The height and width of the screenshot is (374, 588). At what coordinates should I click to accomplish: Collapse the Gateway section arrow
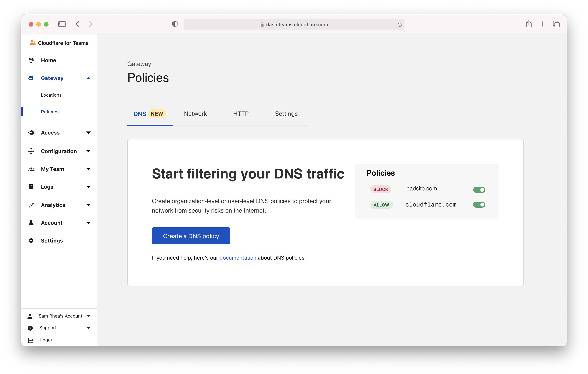(88, 78)
